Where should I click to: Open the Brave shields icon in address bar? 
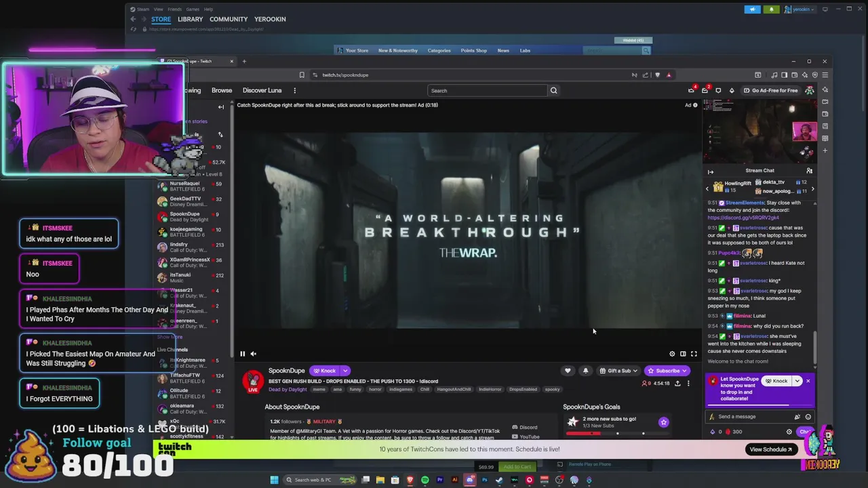pos(657,75)
